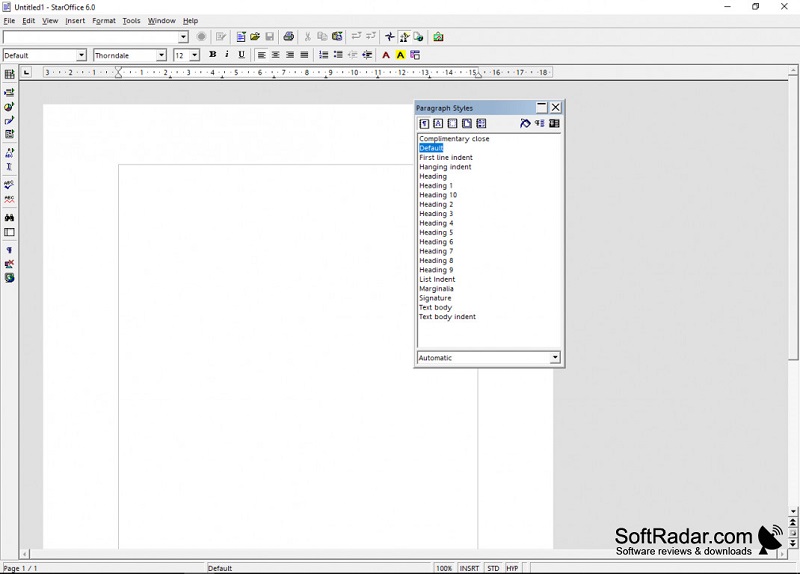Click Update Style icon in Stylist
The image size is (800, 574).
coord(554,123)
